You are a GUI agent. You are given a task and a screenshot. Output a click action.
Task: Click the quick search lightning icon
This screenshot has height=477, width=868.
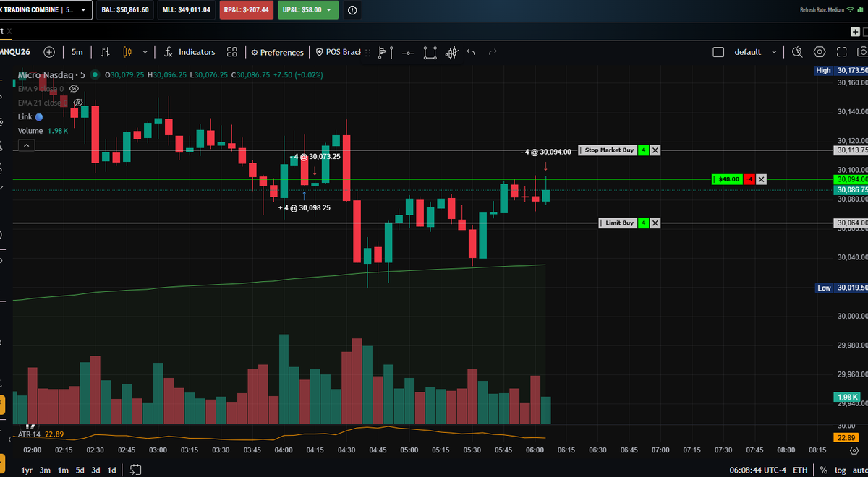797,52
